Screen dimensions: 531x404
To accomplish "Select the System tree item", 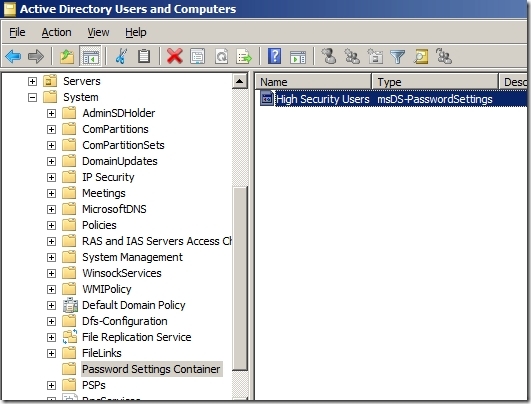I will click(x=81, y=97).
